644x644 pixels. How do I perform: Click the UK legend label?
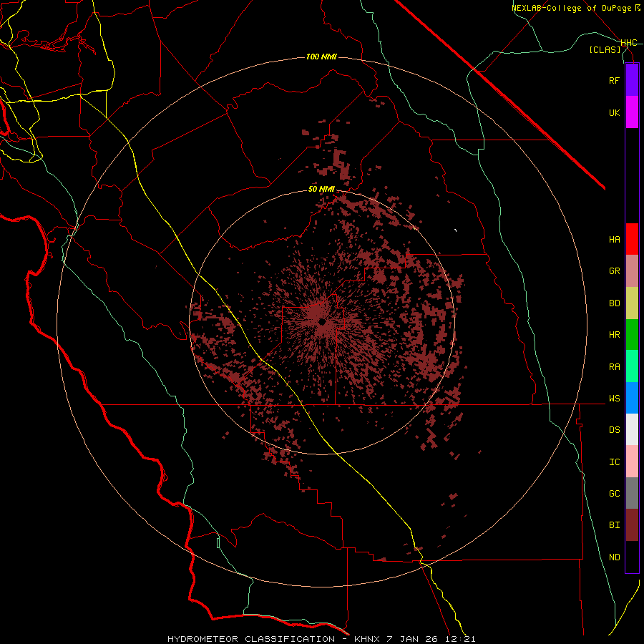(614, 112)
